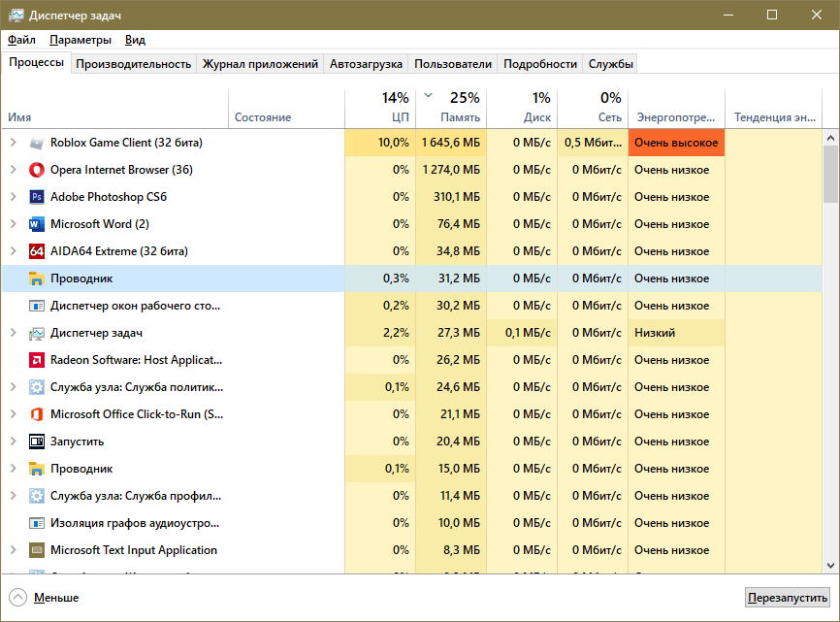Select the Microsoft Word process icon

(x=37, y=224)
